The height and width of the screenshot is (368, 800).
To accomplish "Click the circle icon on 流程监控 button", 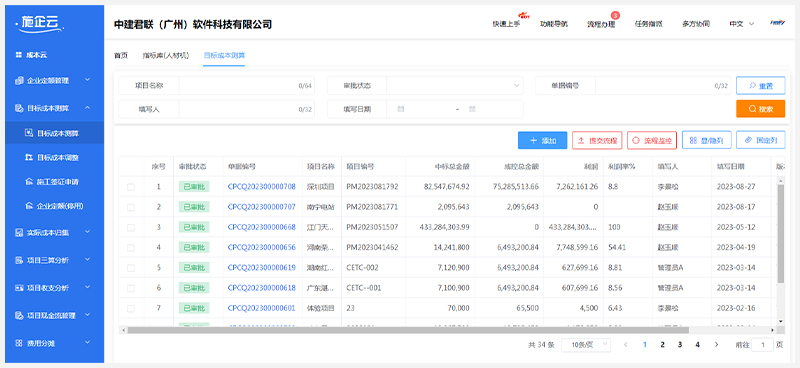I will pos(636,140).
